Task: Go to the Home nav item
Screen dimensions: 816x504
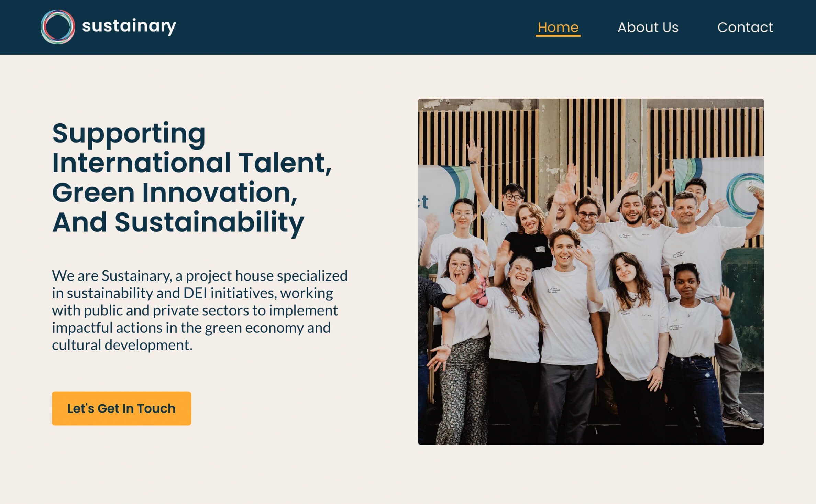Action: (x=558, y=27)
